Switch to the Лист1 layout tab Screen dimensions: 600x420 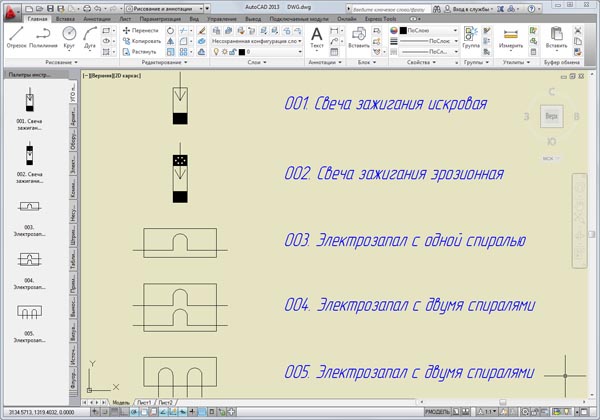click(x=145, y=402)
